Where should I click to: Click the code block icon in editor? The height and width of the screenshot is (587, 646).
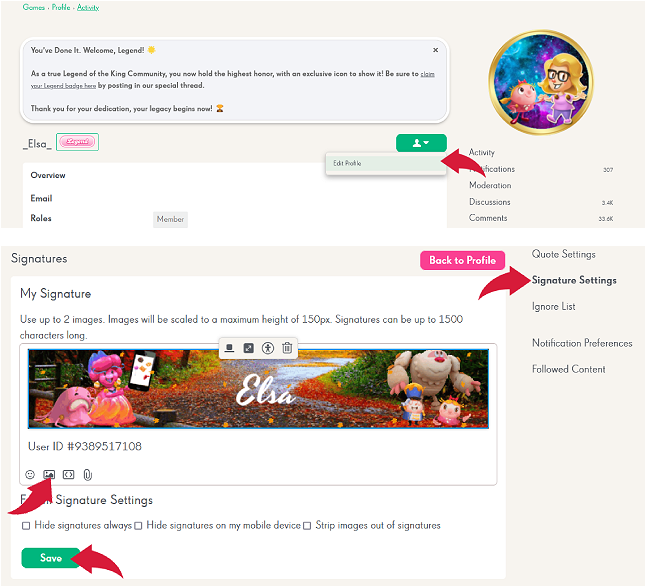(x=68, y=475)
